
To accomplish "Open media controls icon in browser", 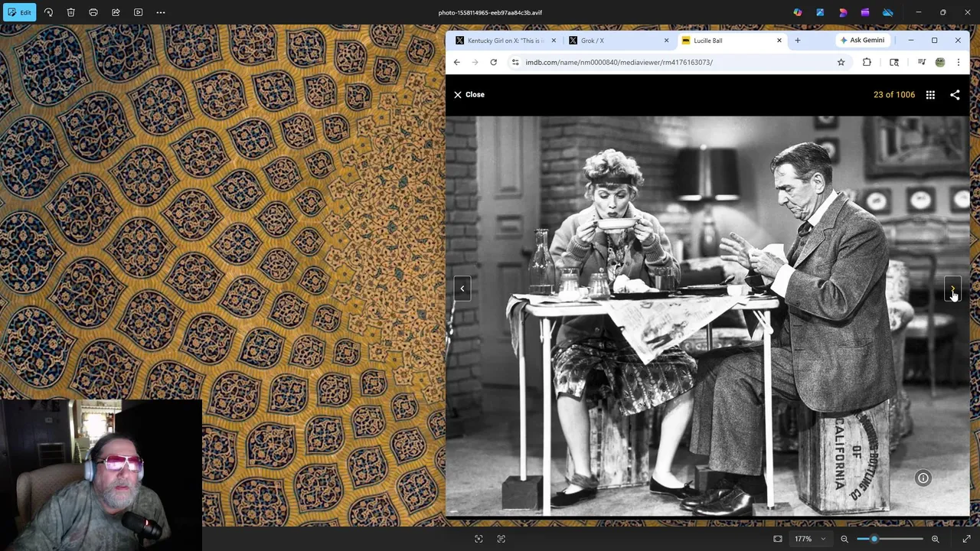I will point(922,62).
